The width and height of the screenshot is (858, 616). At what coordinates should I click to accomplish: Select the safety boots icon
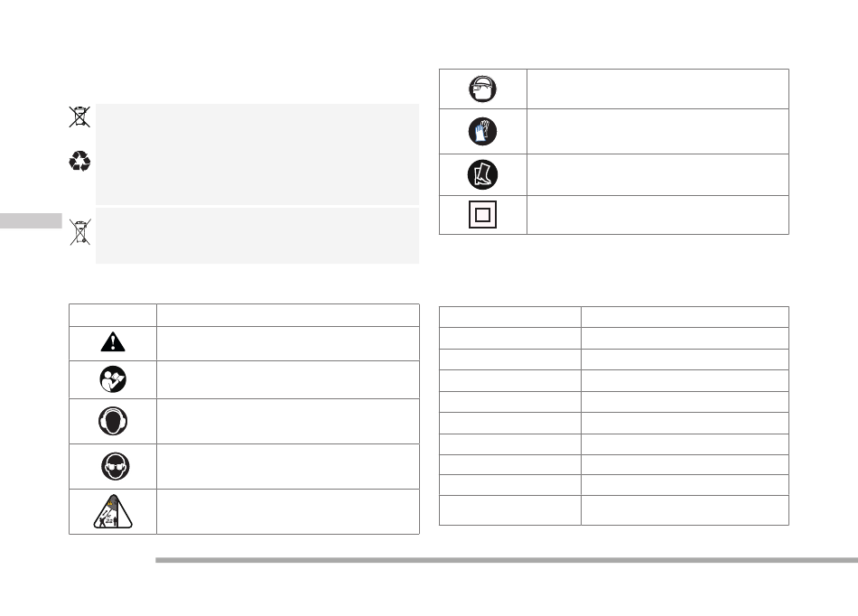coord(482,174)
